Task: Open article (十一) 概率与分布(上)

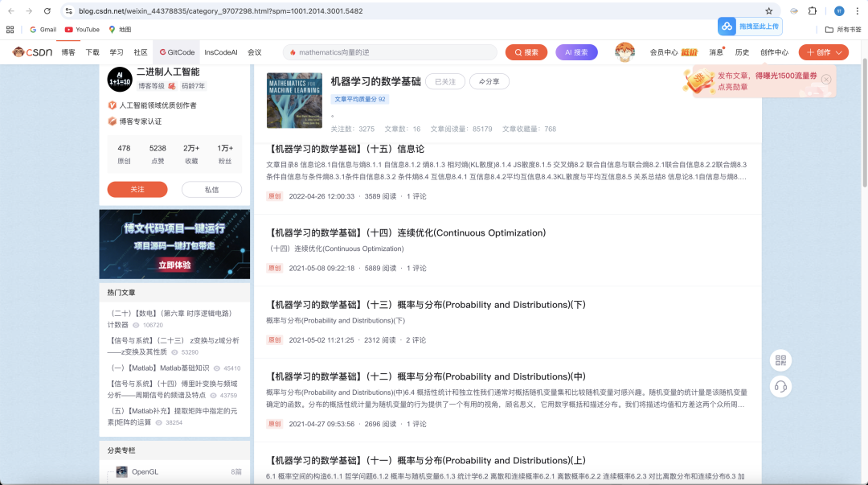Action: tap(427, 461)
